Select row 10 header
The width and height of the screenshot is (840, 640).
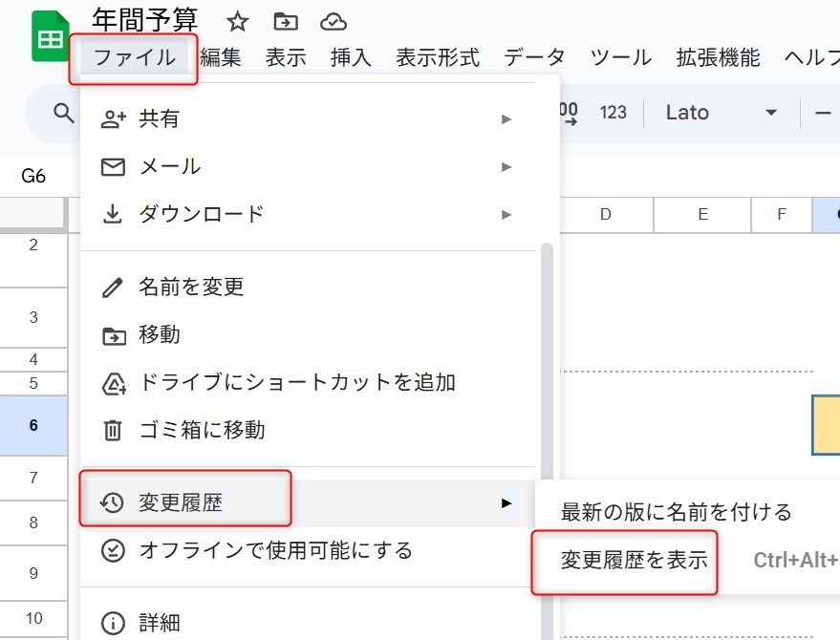[x=33, y=619]
